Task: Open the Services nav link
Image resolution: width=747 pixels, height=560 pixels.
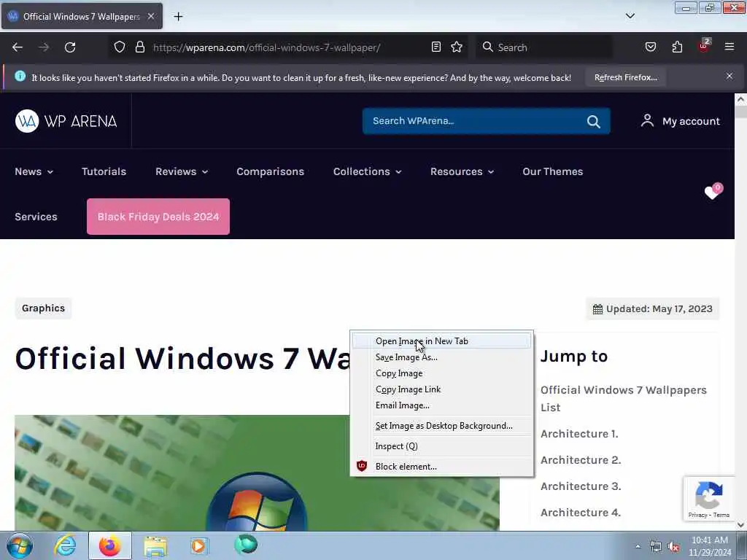Action: tap(36, 217)
